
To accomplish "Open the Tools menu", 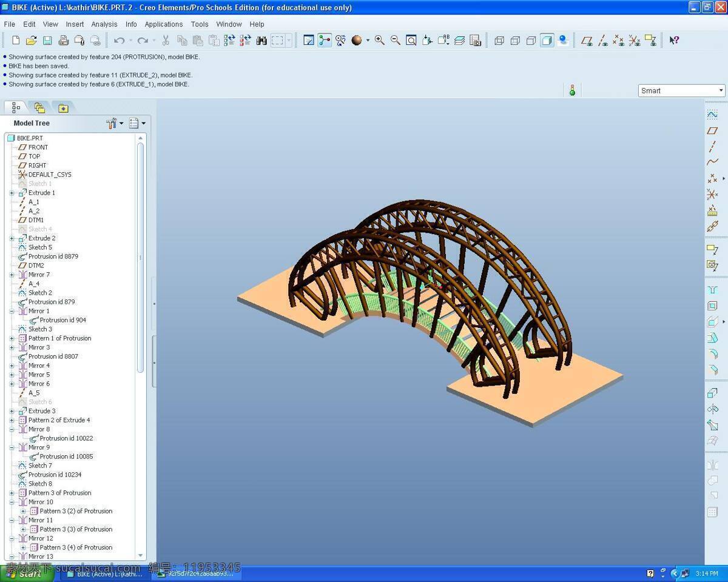I will click(200, 24).
